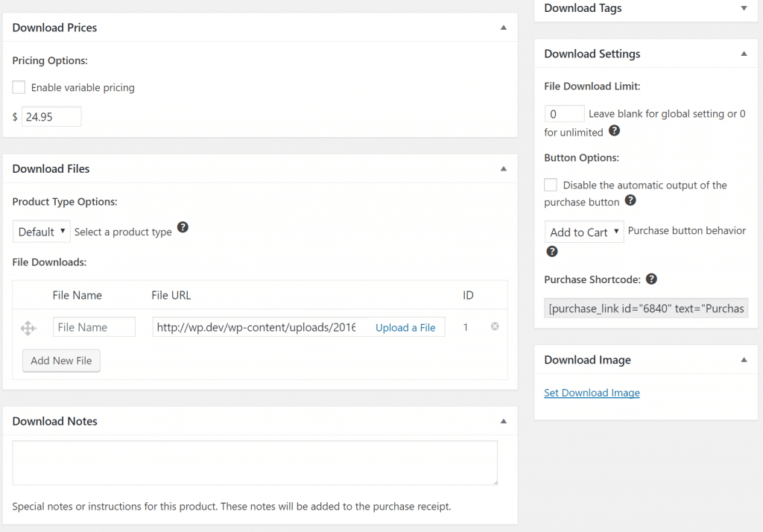Open the Default product type dropdown
This screenshot has width=763, height=532.
(x=42, y=232)
